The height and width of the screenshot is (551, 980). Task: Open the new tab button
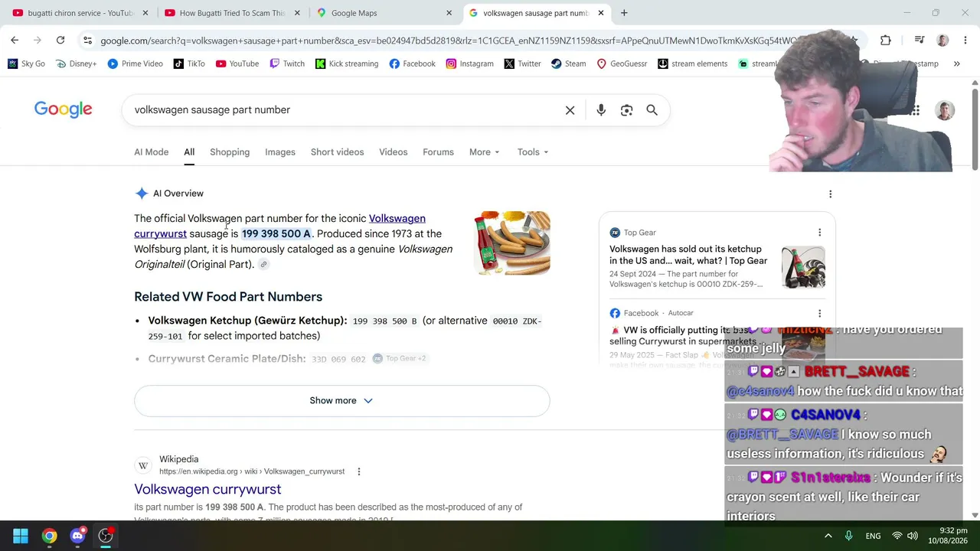[624, 13]
